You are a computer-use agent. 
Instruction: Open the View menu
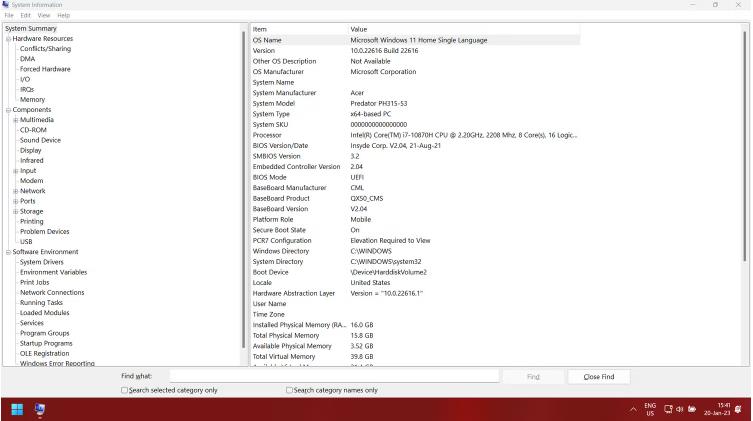[x=44, y=15]
